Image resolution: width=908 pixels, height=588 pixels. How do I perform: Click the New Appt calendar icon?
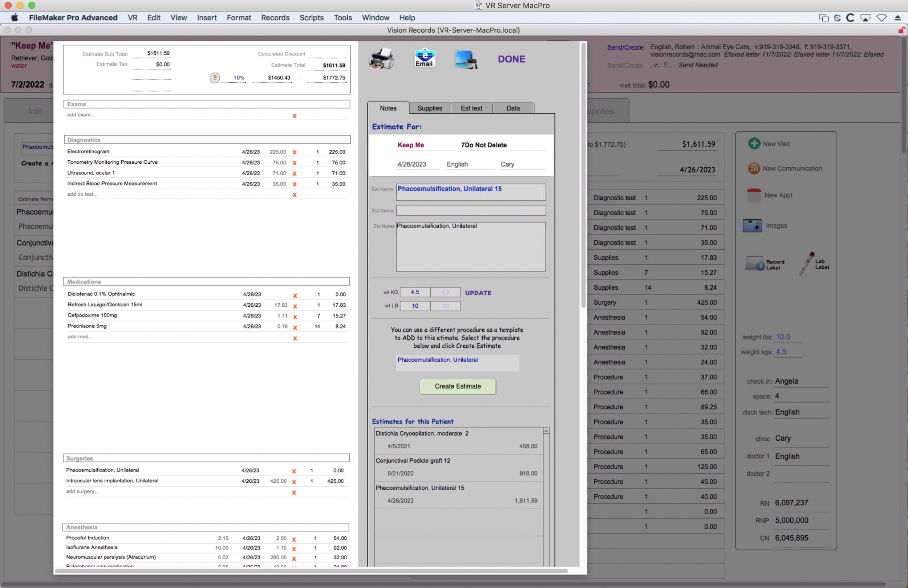click(x=754, y=195)
